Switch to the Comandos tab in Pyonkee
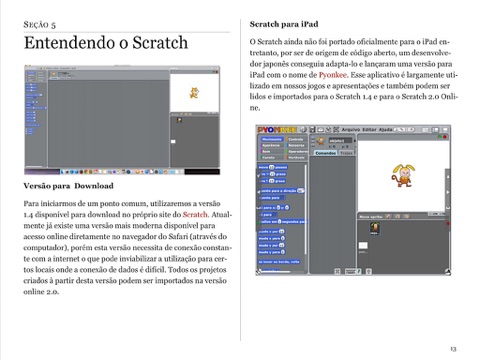The width and height of the screenshot is (480, 360). [325, 153]
